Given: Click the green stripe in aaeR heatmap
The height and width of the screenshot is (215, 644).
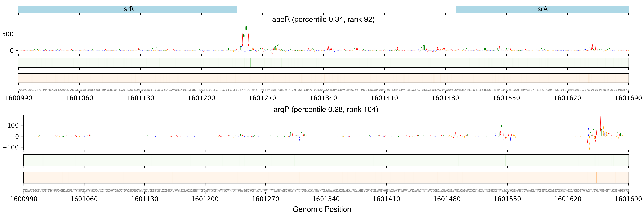Looking at the screenshot, I should pyautogui.click(x=250, y=63).
